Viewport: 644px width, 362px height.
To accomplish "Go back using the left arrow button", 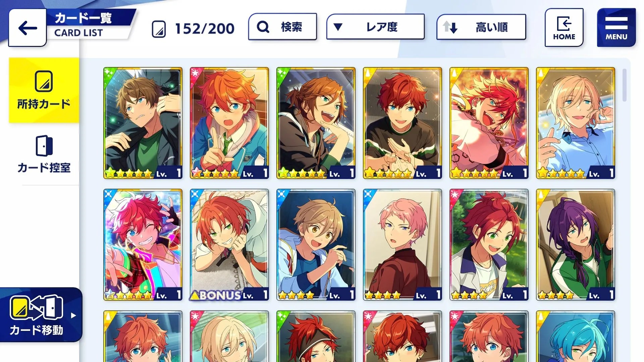I will click(28, 28).
